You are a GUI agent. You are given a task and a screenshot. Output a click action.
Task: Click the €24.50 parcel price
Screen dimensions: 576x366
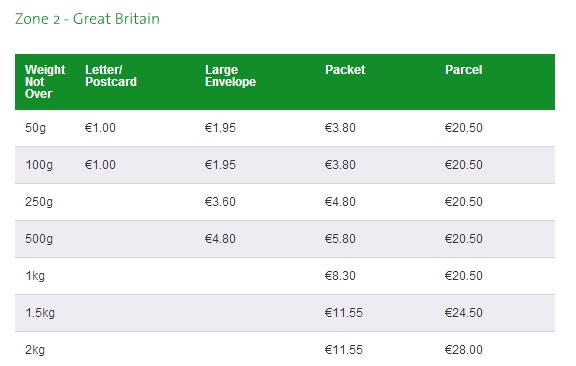464,313
